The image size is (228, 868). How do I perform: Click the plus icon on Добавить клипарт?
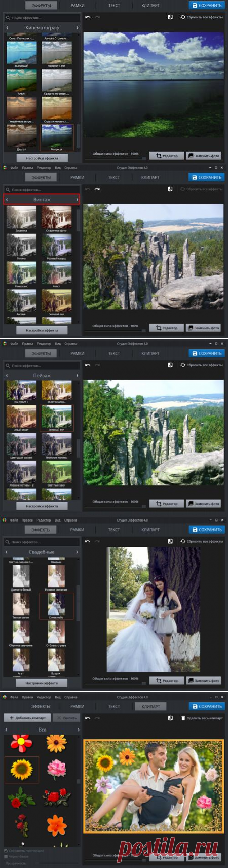[x=12, y=718]
